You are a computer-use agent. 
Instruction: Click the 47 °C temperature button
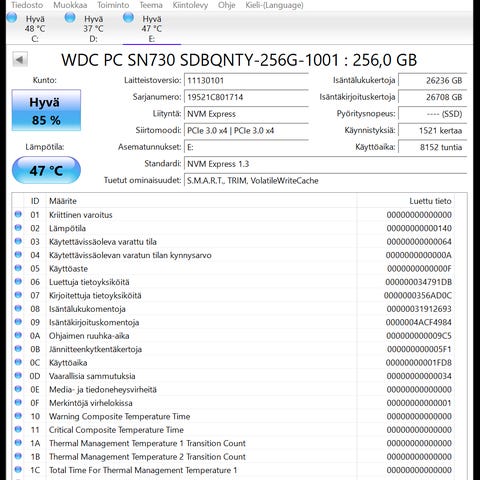(46, 170)
